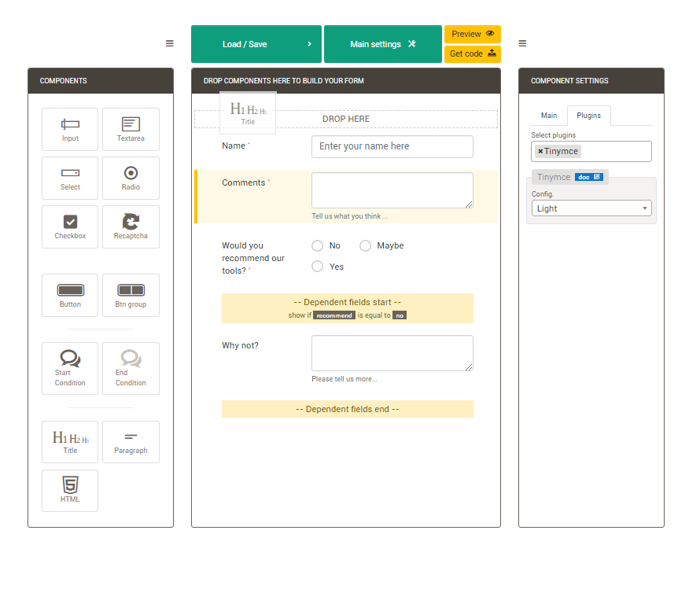Select the "Yes" radio option
The width and height of the screenshot is (700, 604).
[318, 267]
